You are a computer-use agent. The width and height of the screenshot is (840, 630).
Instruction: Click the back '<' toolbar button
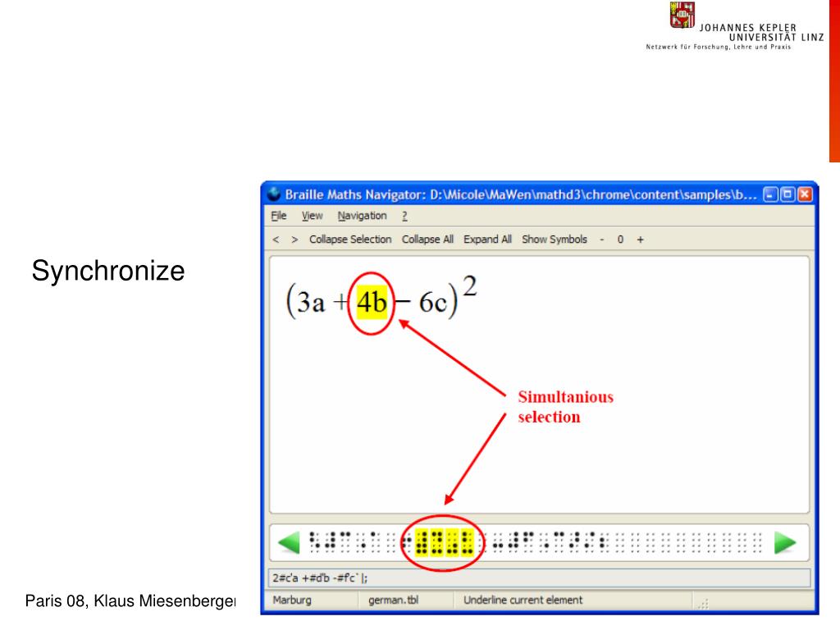276,240
